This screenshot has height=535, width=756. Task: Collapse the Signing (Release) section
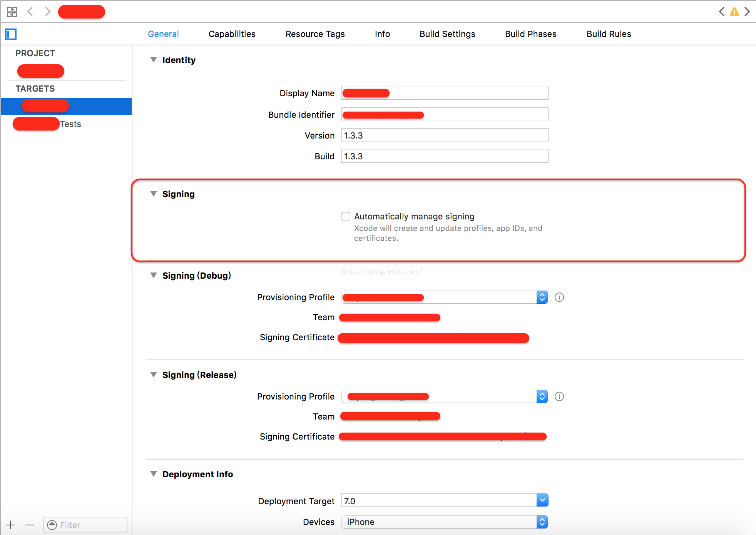click(x=154, y=375)
